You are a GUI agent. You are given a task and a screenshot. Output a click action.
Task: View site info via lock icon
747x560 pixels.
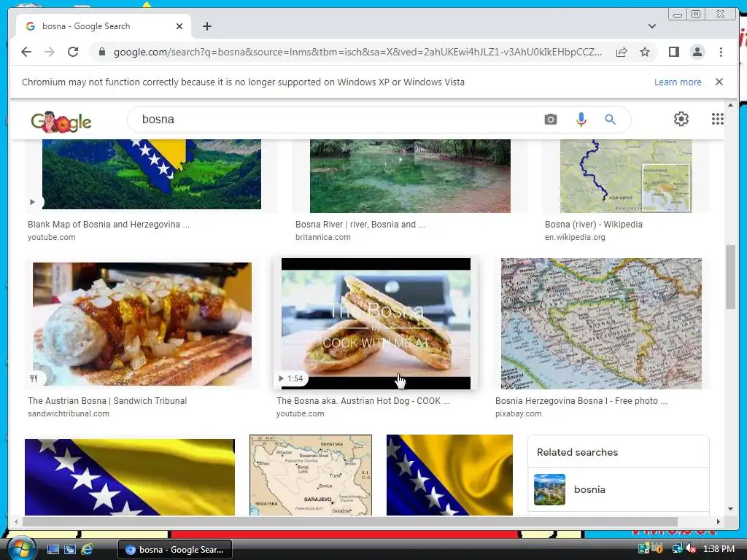click(x=101, y=52)
